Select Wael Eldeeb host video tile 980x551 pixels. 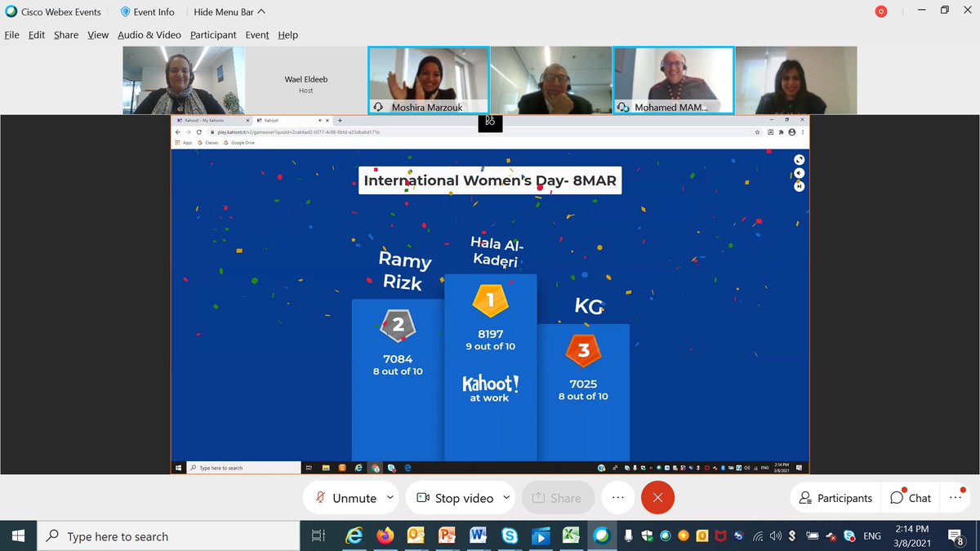click(x=305, y=80)
